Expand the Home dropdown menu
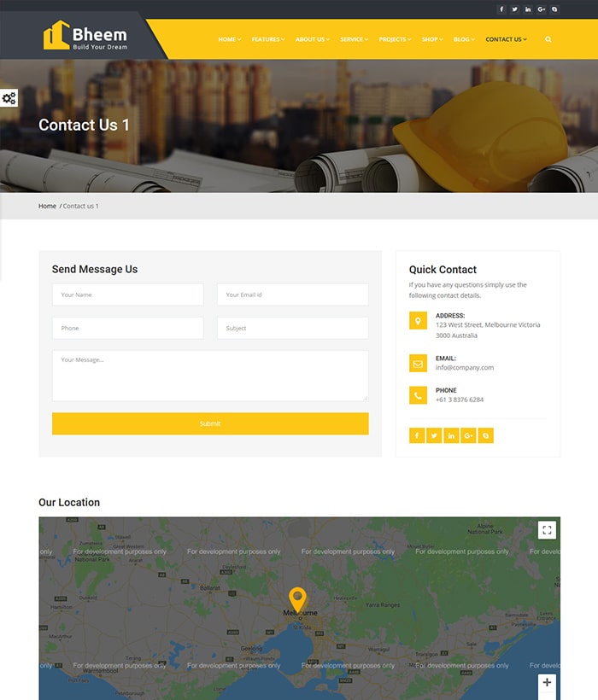The height and width of the screenshot is (700, 598). click(229, 39)
